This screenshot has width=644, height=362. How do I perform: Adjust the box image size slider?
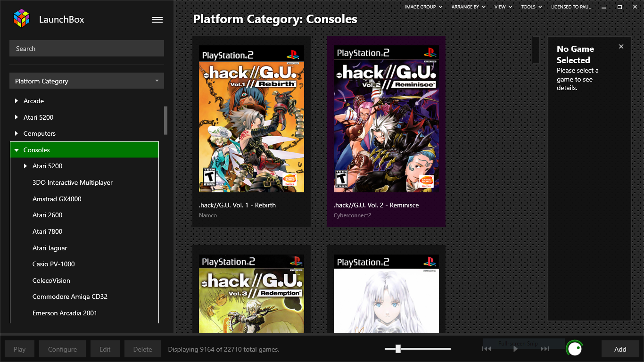(x=398, y=349)
